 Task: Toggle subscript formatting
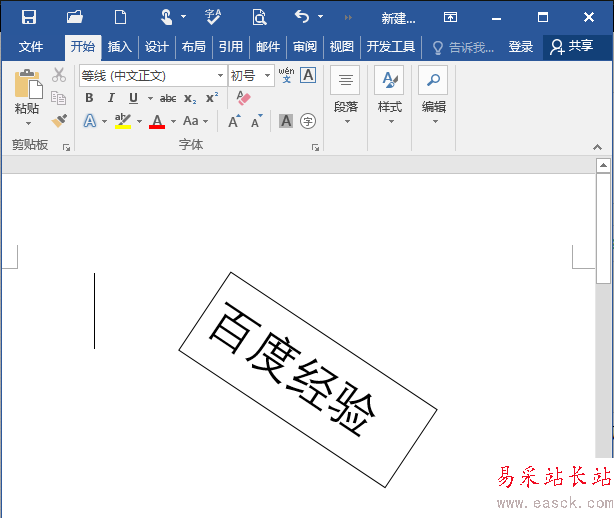click(190, 98)
